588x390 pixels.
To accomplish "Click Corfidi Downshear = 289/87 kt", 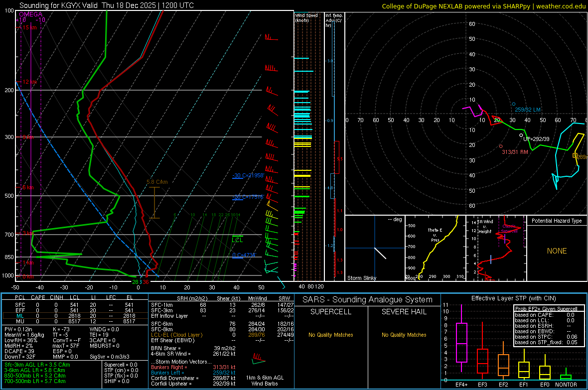I will point(193,378).
